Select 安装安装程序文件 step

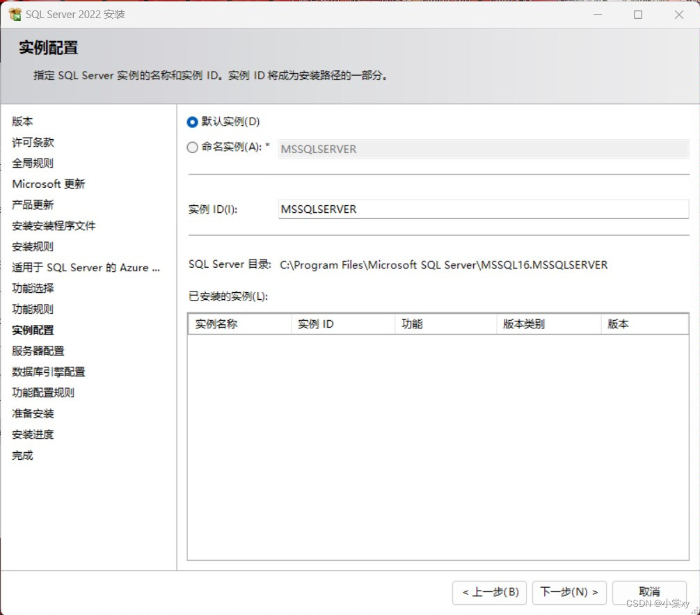pos(54,226)
